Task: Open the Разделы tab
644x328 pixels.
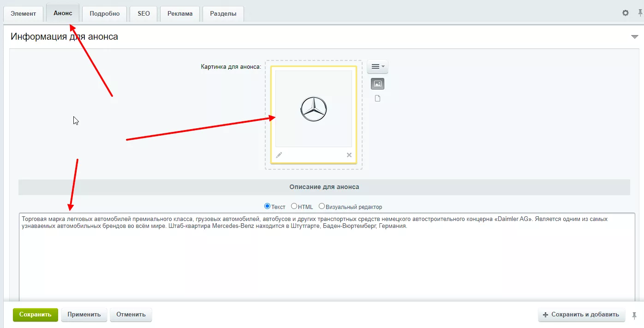Action: (x=223, y=13)
